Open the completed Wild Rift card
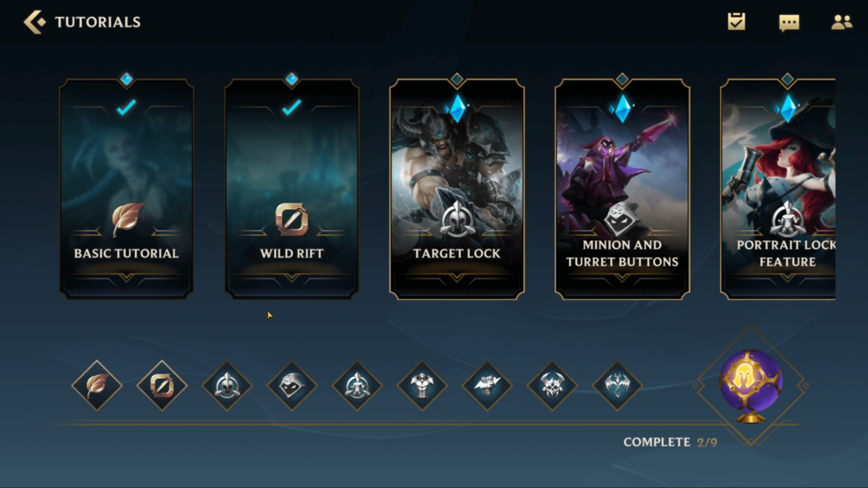This screenshot has height=488, width=868. tap(292, 189)
